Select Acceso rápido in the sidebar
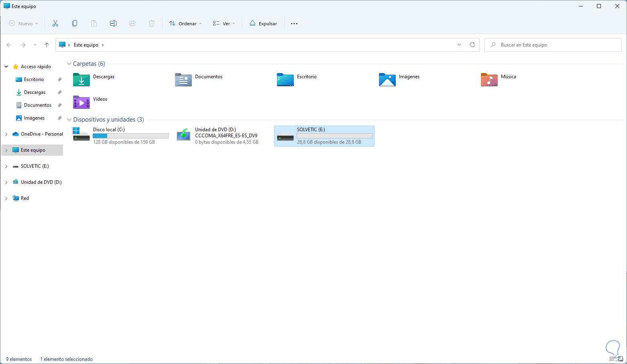This screenshot has height=364, width=627. point(36,67)
